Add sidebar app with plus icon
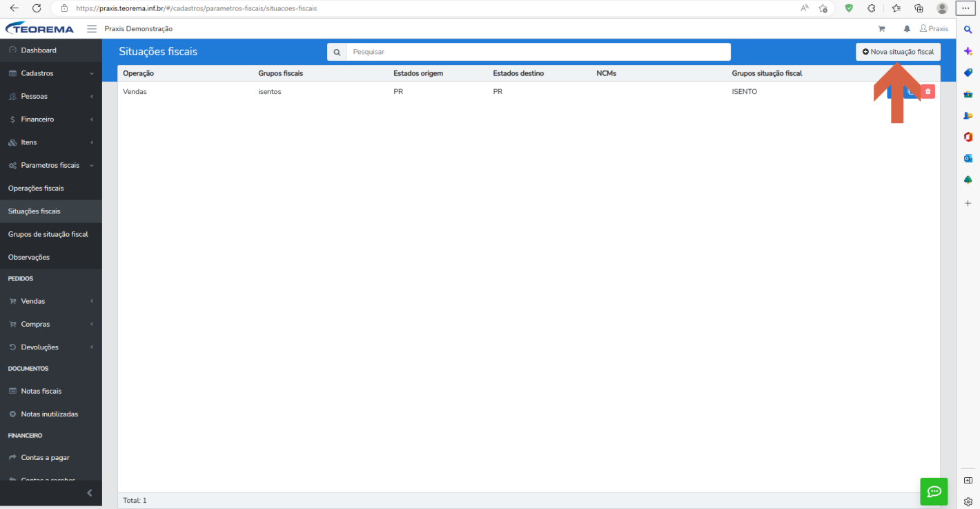Image resolution: width=980 pixels, height=509 pixels. pyautogui.click(x=968, y=203)
